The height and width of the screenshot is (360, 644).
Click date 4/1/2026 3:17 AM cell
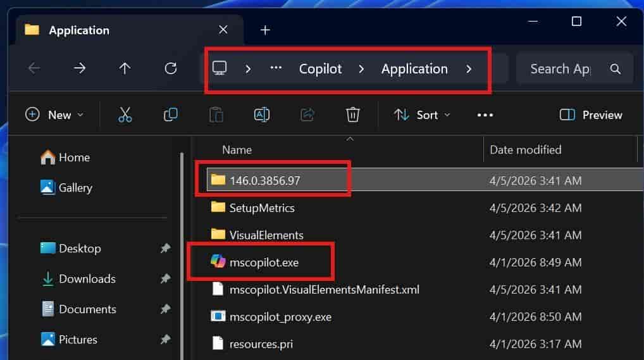(x=536, y=344)
